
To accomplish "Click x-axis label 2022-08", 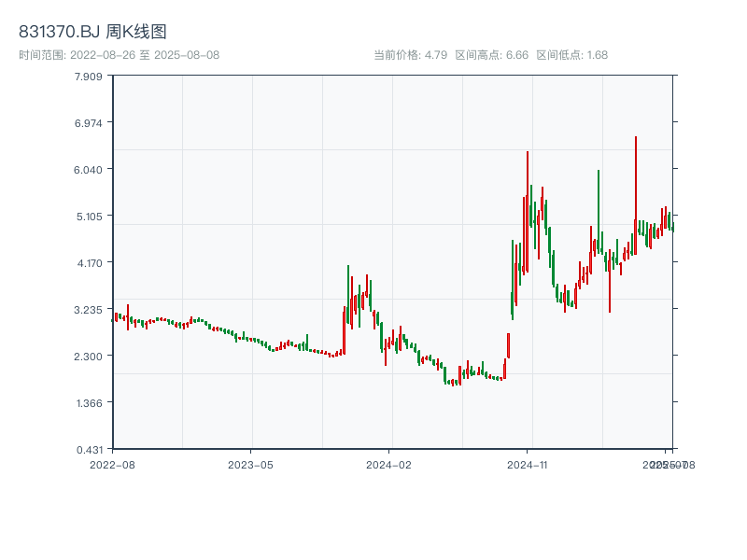I will (x=112, y=465).
